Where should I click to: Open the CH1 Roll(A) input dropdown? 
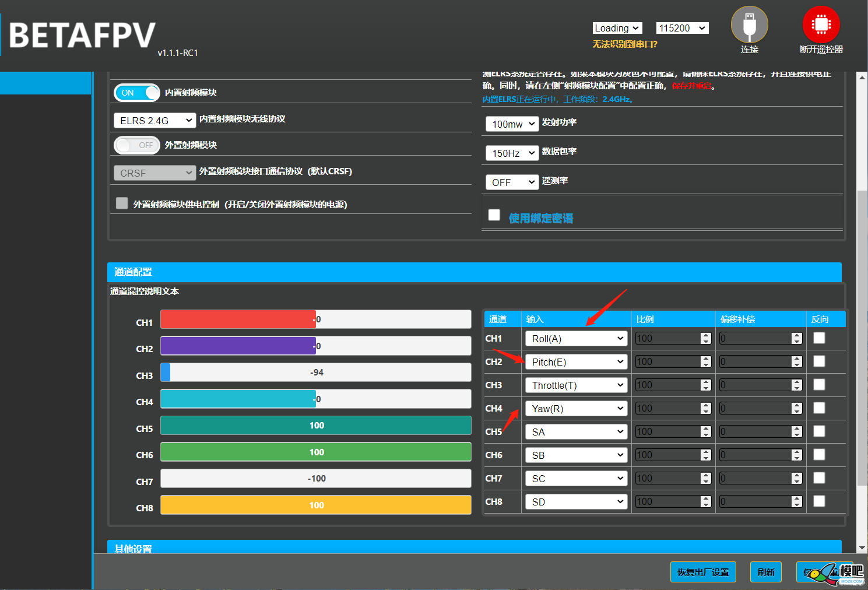pyautogui.click(x=577, y=338)
